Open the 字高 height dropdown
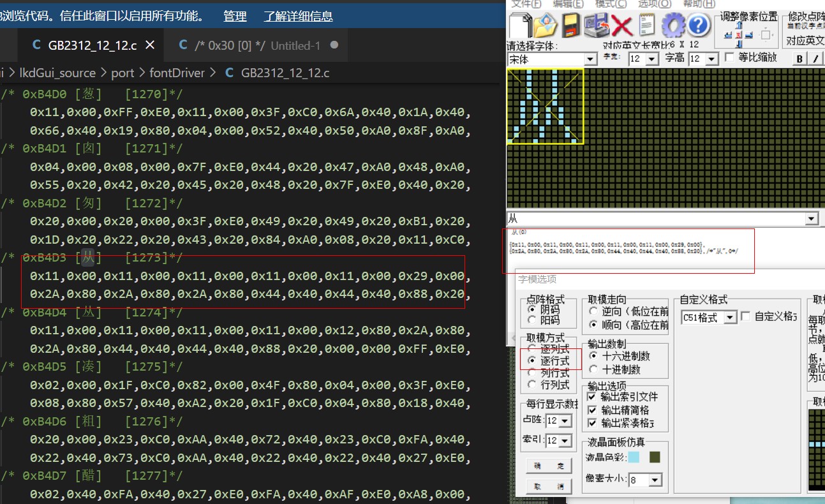The width and height of the screenshot is (825, 504). point(712,59)
